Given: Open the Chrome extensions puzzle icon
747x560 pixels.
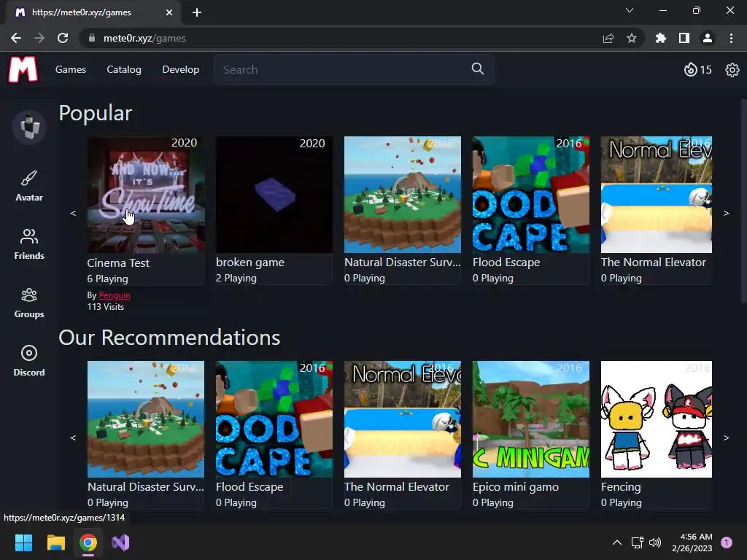Looking at the screenshot, I should point(661,38).
